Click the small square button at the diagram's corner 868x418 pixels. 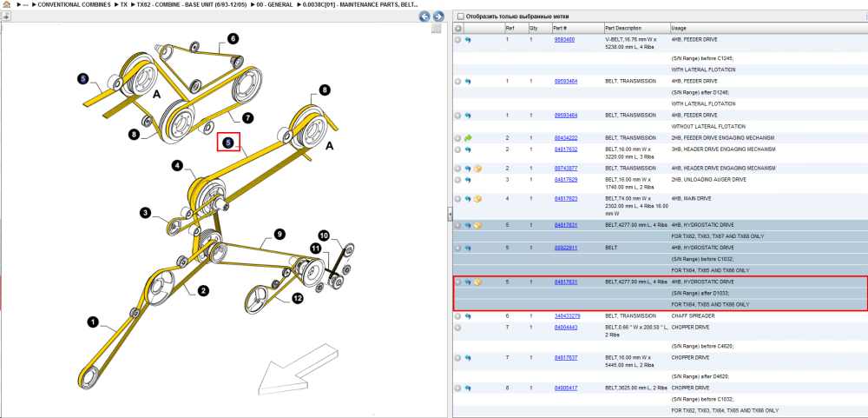[437, 29]
